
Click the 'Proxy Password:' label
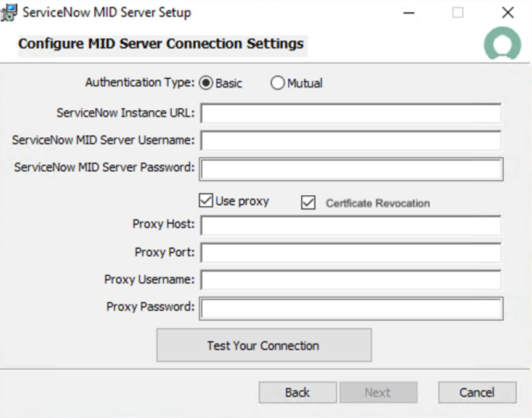point(150,307)
